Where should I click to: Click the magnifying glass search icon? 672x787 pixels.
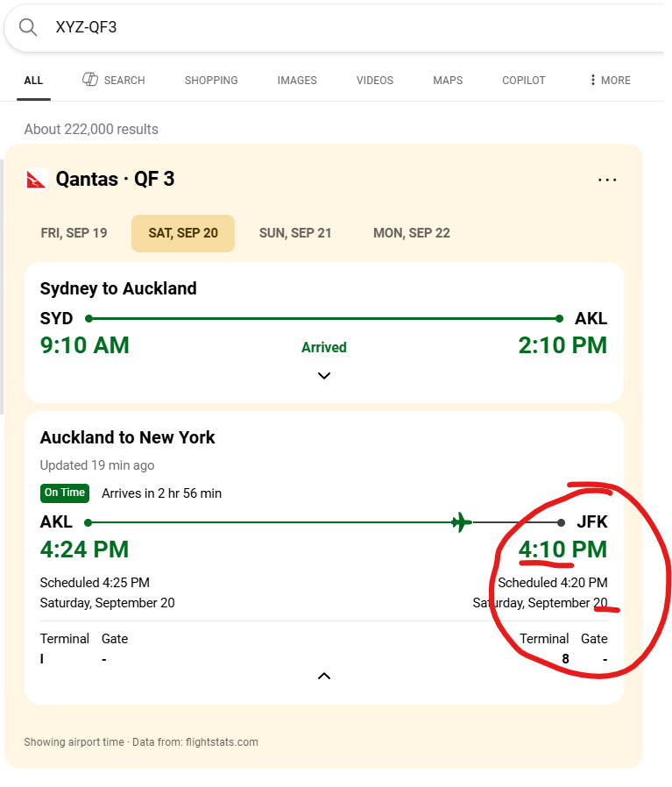28,27
